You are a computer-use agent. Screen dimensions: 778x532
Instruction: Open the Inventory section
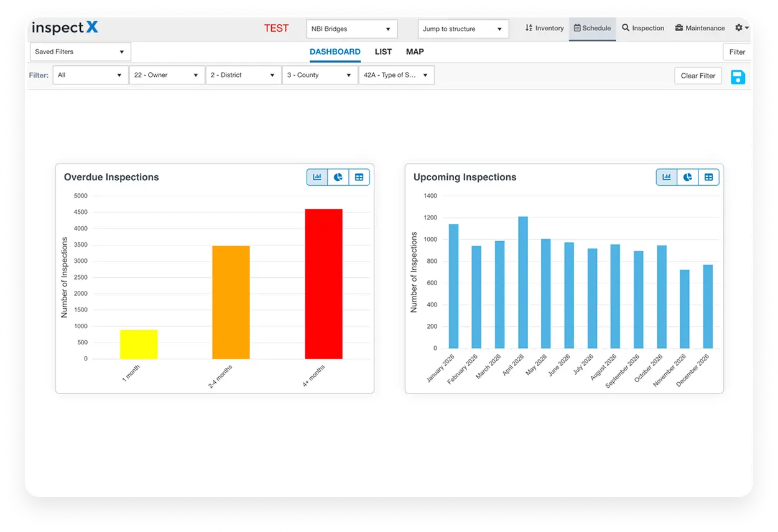pos(544,28)
